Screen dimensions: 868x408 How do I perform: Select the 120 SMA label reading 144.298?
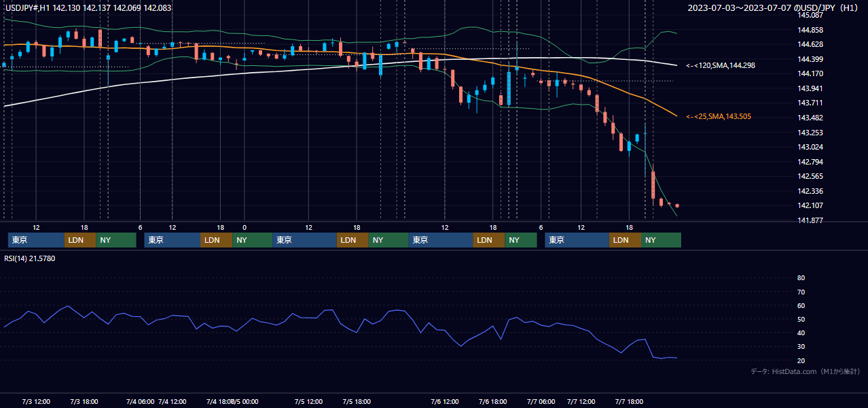[721, 65]
